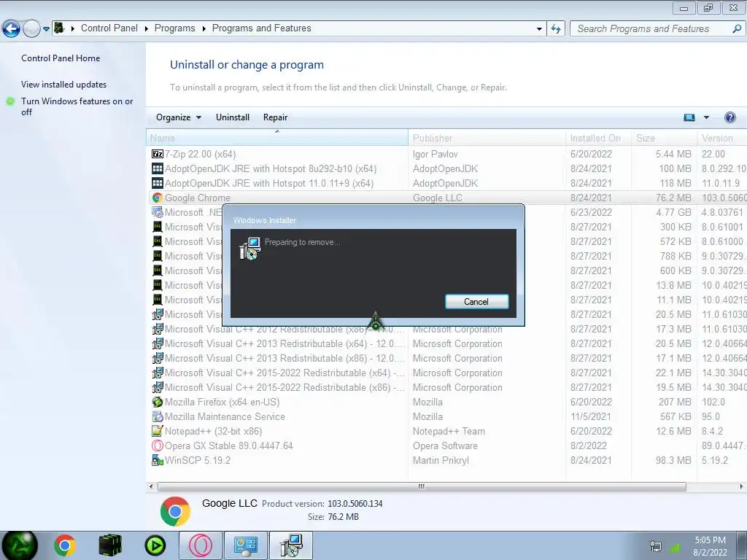
Task: Open Control Panel Home link
Action: tap(61, 58)
